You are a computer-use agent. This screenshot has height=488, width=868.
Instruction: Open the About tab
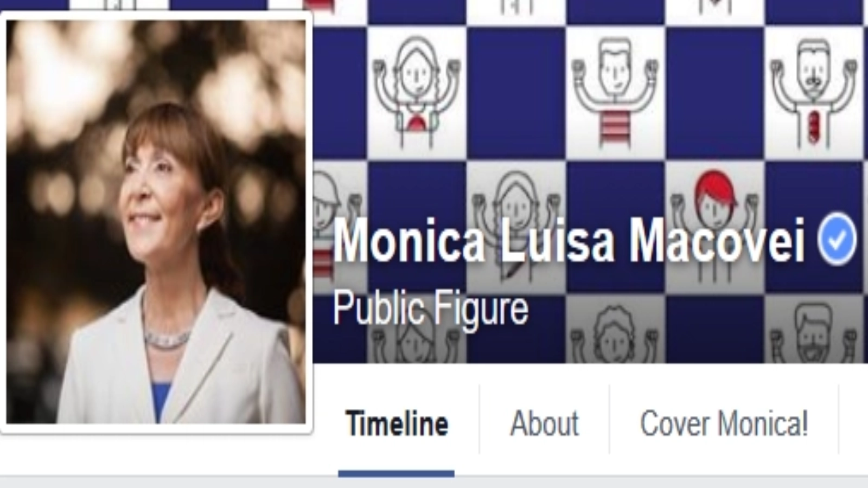point(545,423)
